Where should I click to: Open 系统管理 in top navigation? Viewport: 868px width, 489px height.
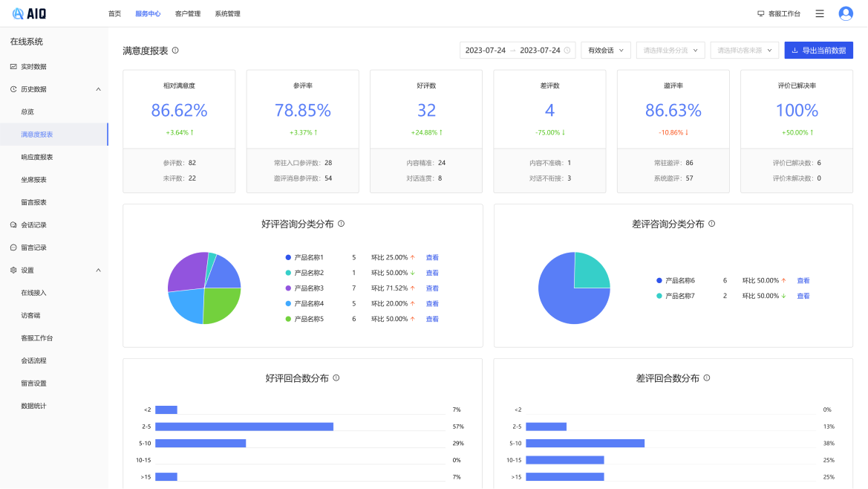click(227, 14)
